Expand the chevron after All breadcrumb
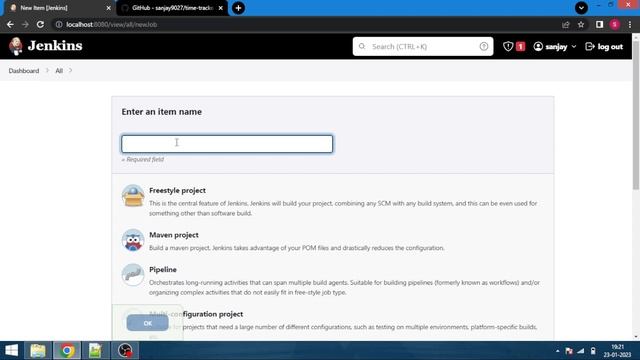Viewport: 640px width, 360px height. click(x=71, y=71)
